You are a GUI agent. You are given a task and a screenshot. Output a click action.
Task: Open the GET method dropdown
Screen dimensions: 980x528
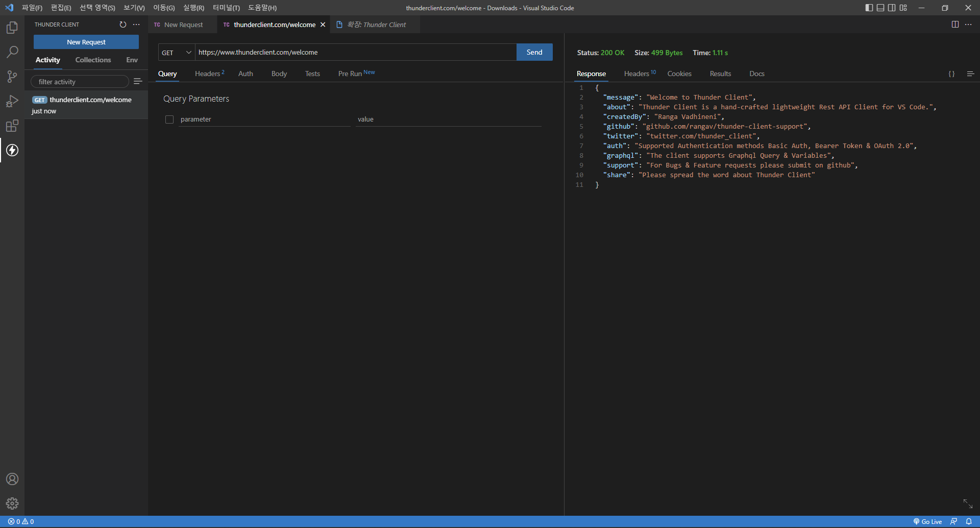click(177, 52)
